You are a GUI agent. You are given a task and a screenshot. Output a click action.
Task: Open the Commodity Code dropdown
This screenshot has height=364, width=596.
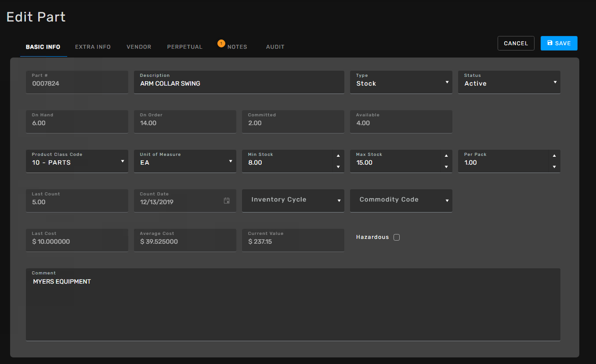tap(401, 201)
